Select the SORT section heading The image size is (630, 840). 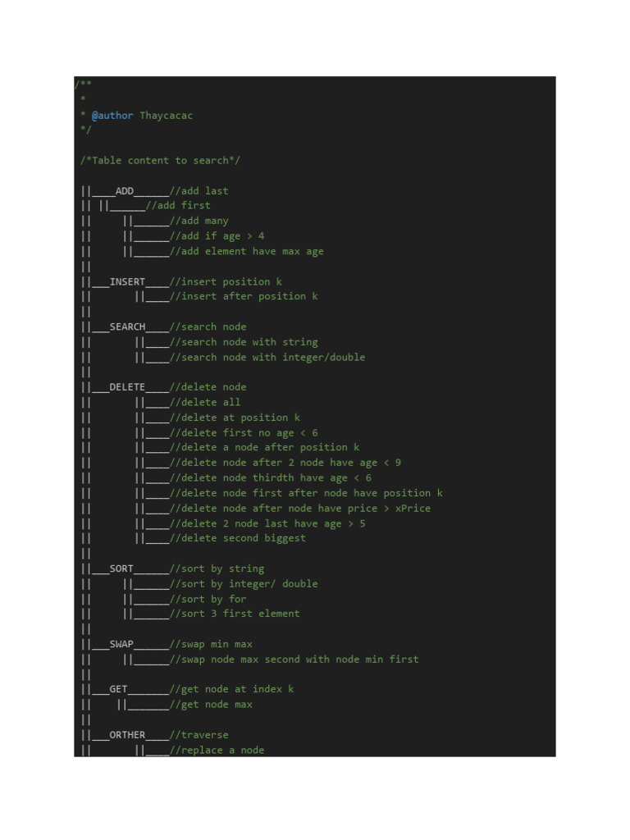coord(121,568)
